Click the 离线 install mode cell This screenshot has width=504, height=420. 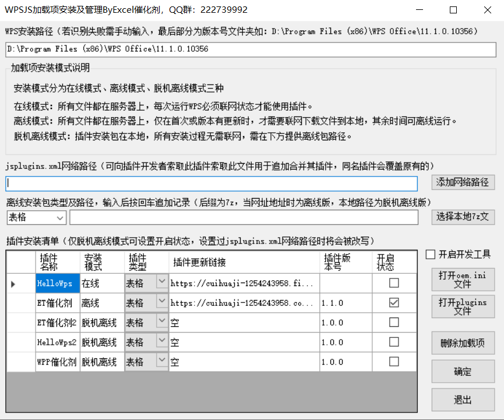coord(102,303)
